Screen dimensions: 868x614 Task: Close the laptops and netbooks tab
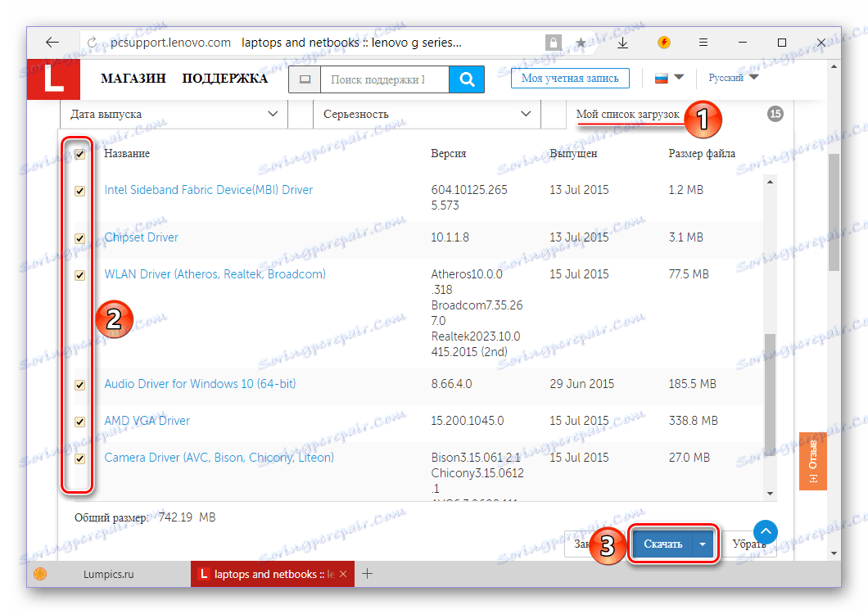point(343,574)
